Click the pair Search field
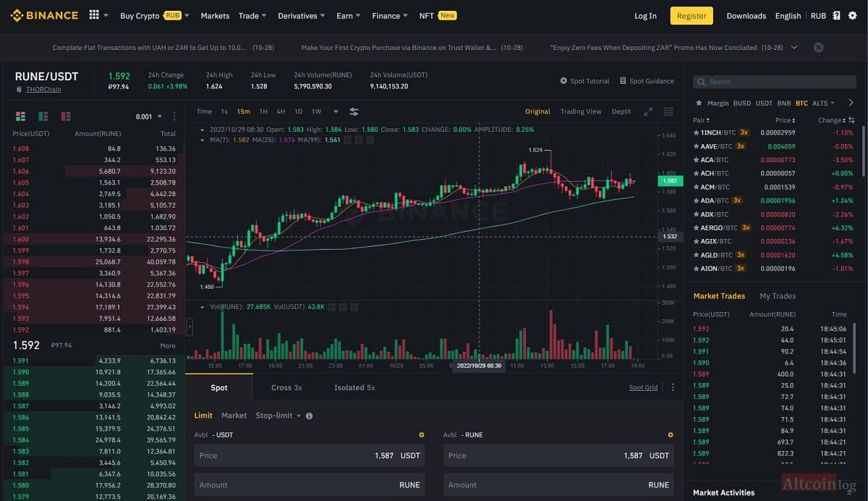Viewport: 868px width, 501px height. pyautogui.click(x=773, y=82)
